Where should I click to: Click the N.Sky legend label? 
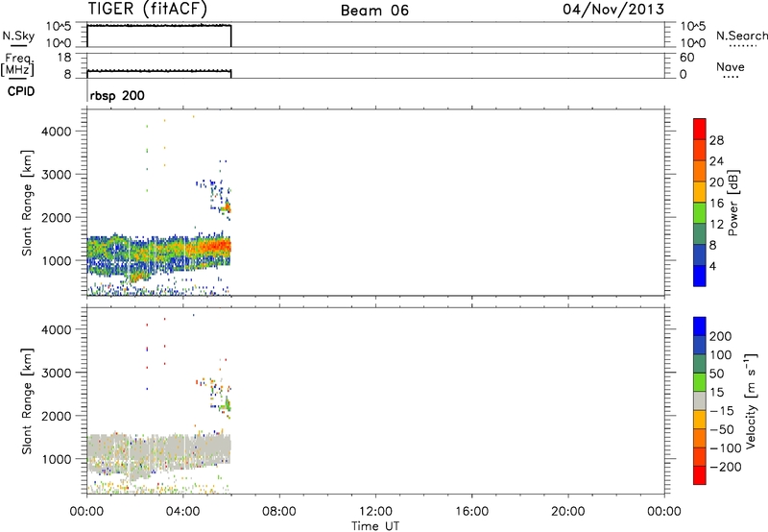[18, 36]
